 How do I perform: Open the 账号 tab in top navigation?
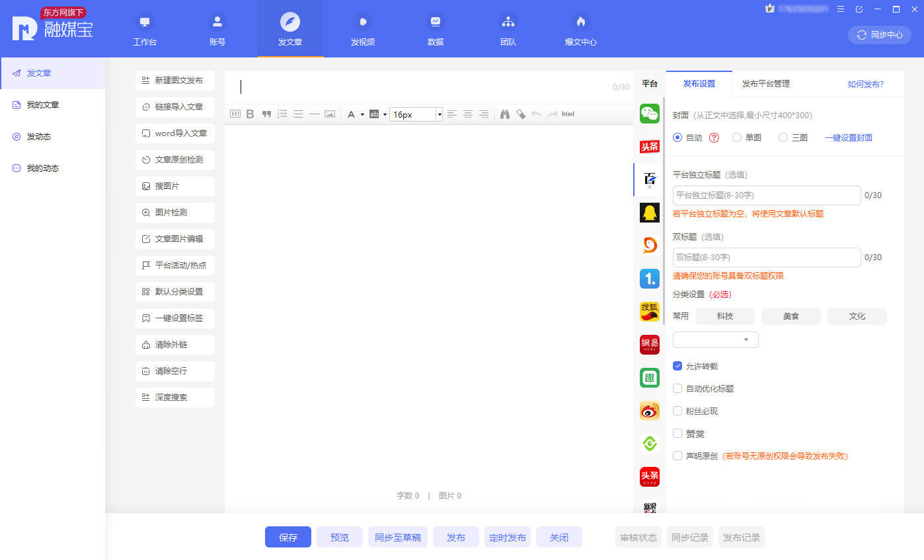point(217,28)
